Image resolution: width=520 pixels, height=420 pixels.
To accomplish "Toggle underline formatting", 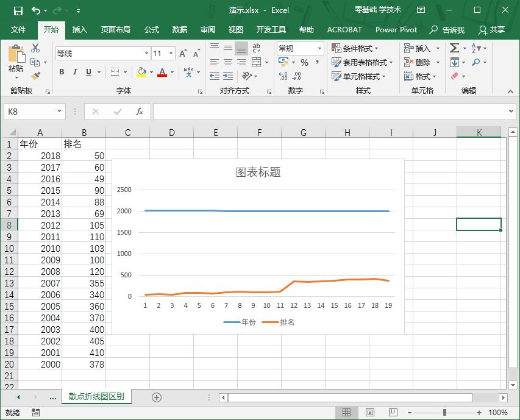I will tap(88, 71).
